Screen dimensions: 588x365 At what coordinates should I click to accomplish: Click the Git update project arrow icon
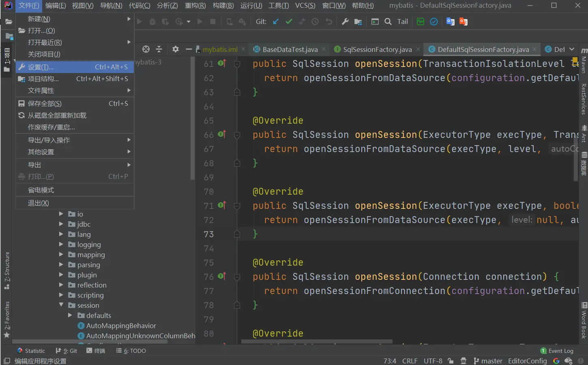(276, 22)
